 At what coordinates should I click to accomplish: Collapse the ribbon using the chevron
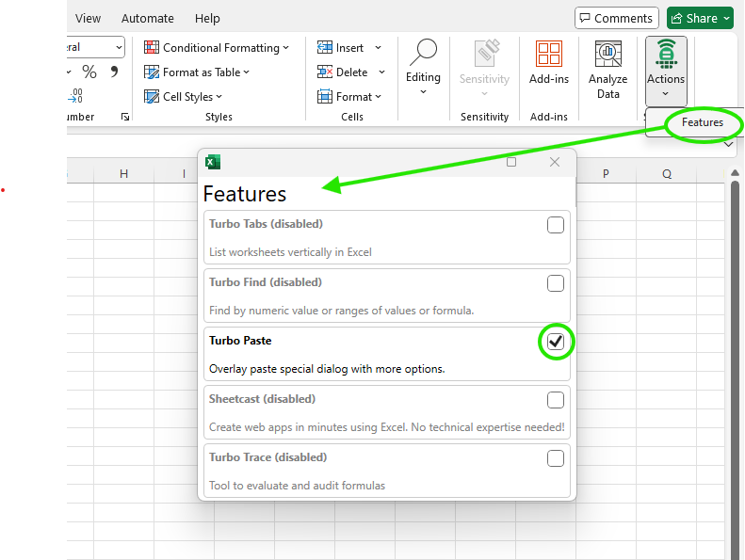click(x=728, y=144)
